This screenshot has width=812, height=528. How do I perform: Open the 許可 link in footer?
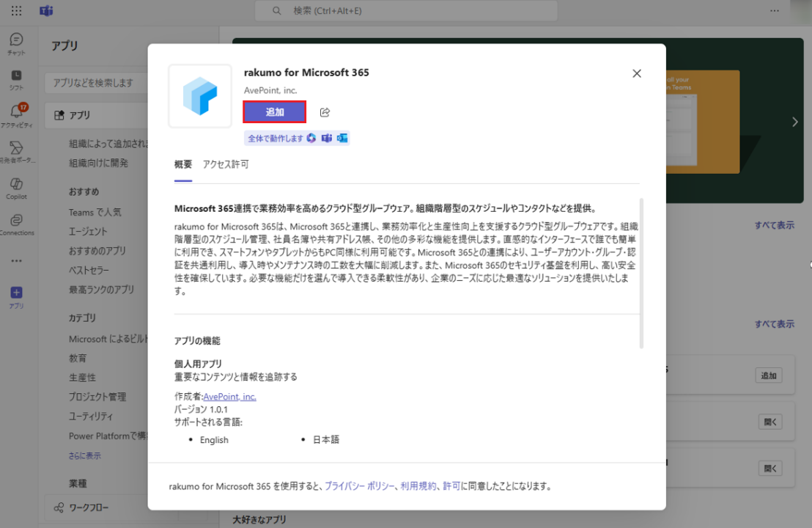point(451,486)
